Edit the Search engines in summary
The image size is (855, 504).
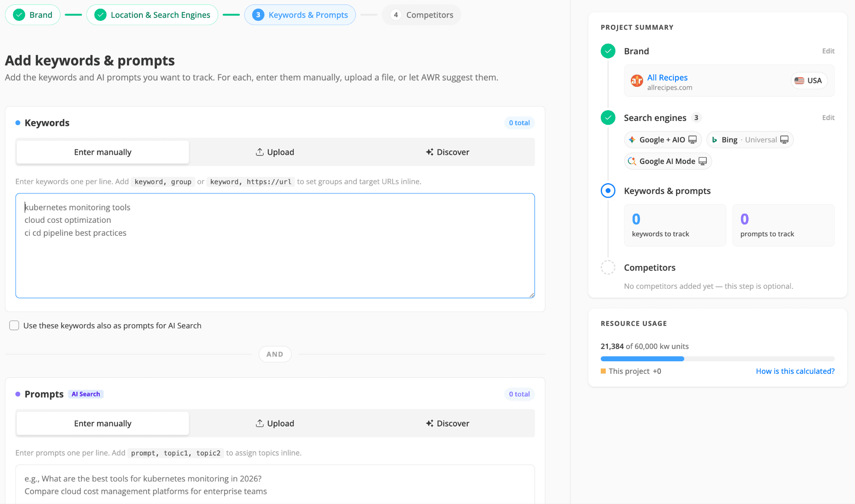828,118
